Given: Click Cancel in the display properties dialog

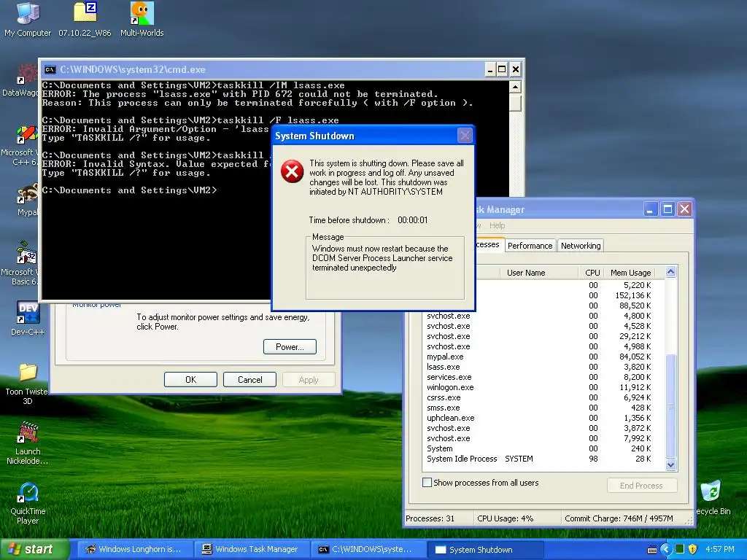Looking at the screenshot, I should [x=249, y=379].
